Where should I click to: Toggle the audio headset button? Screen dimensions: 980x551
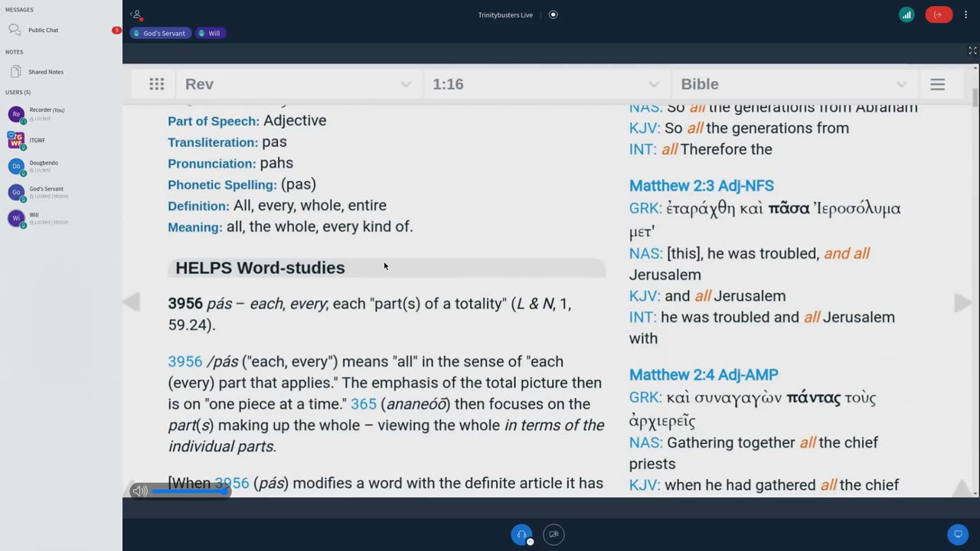click(521, 534)
